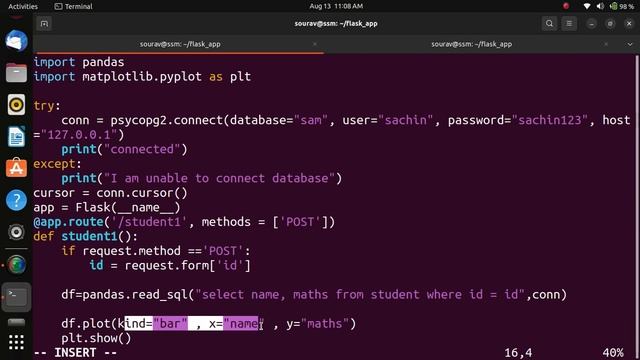Minimize the terminal window
This screenshot has height=360, width=640.
(591, 24)
